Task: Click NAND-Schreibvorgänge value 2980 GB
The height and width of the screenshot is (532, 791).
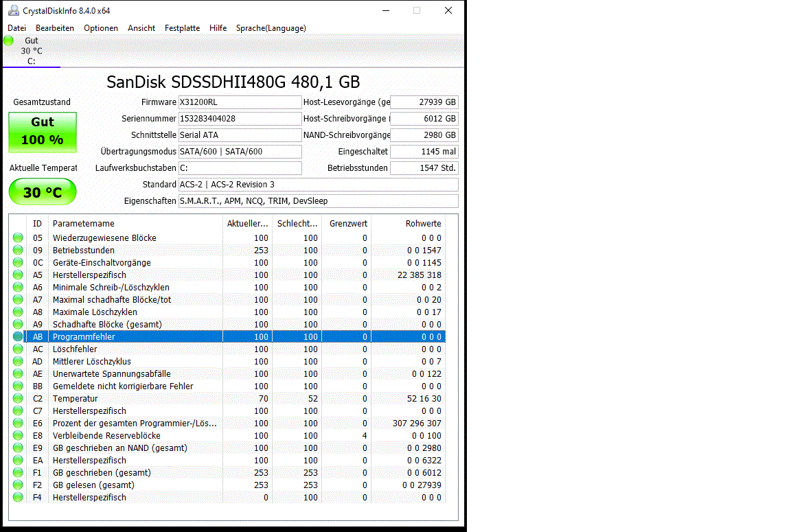Action: pos(424,135)
